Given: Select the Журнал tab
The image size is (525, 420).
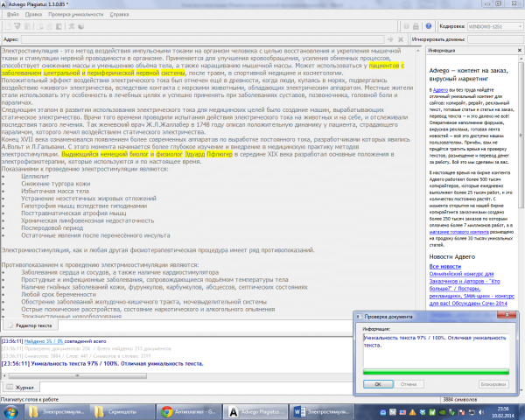Looking at the screenshot, I should click(x=21, y=387).
